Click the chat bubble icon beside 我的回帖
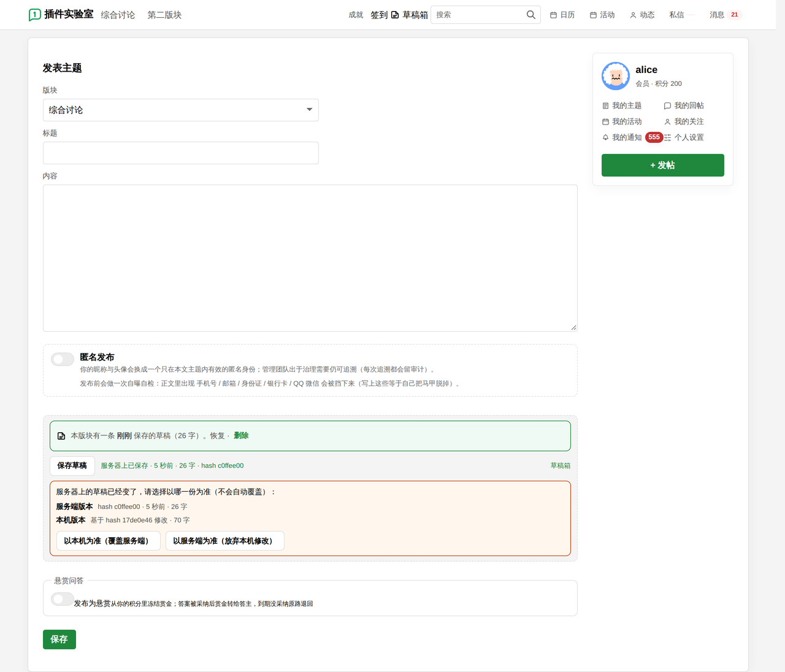The width and height of the screenshot is (785, 672). tap(667, 106)
